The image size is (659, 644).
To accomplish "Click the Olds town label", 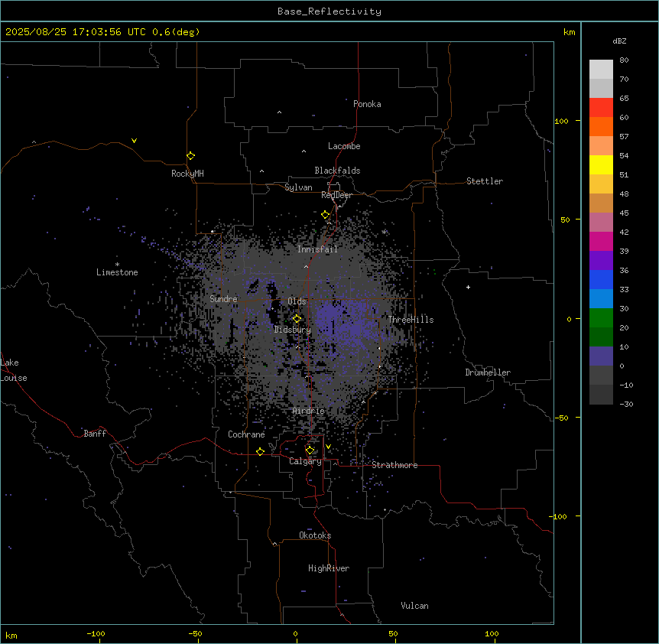I will (x=297, y=301).
